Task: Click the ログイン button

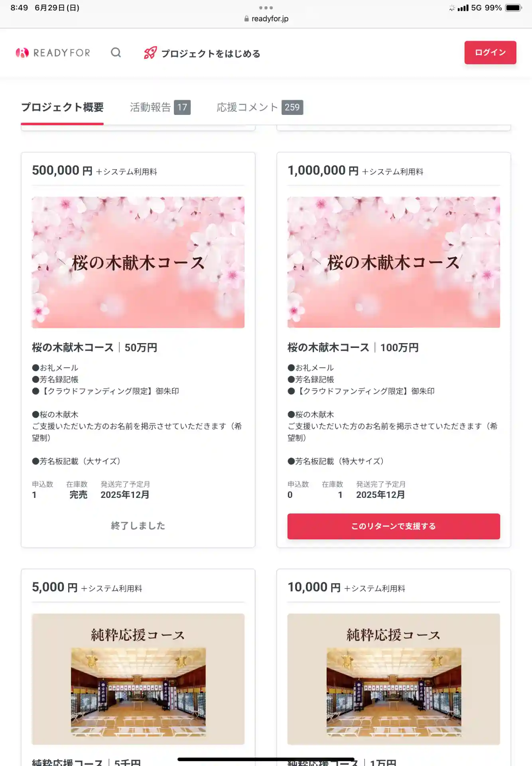Action: [x=490, y=52]
